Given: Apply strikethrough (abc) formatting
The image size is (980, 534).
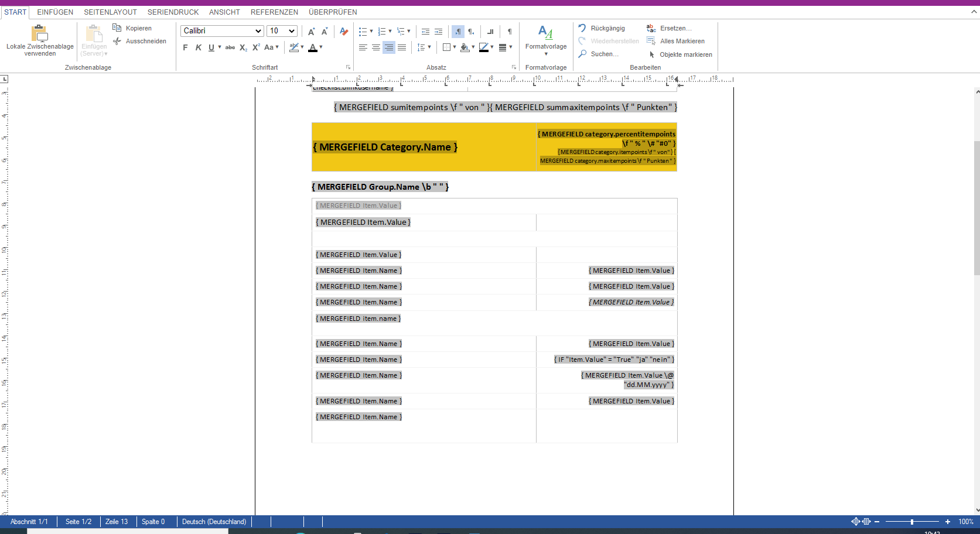Looking at the screenshot, I should coord(230,47).
